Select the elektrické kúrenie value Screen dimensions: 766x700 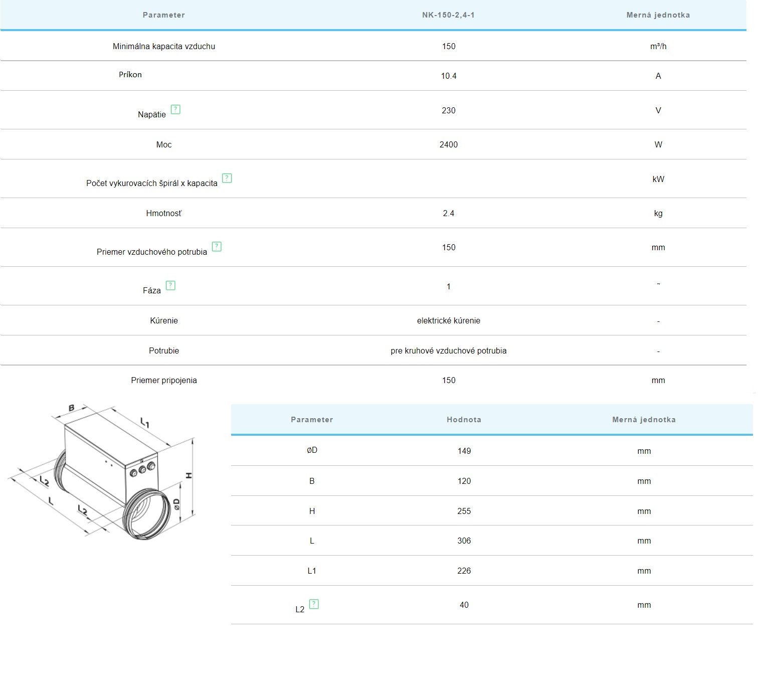(x=448, y=320)
